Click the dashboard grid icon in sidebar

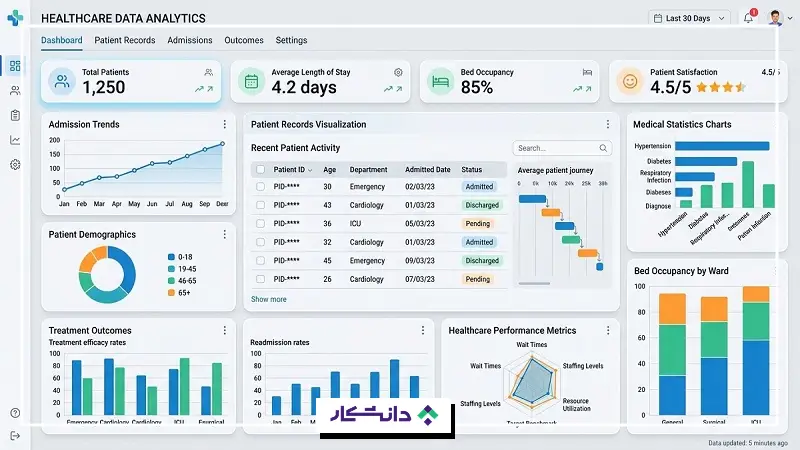15,66
